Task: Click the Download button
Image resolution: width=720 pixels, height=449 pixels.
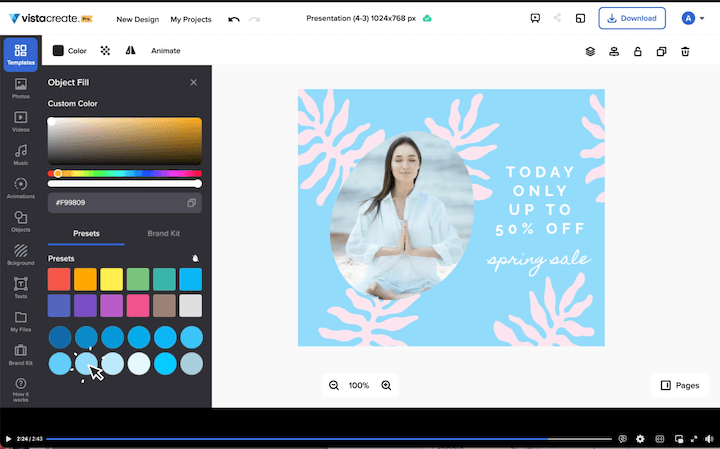Action: (632, 18)
